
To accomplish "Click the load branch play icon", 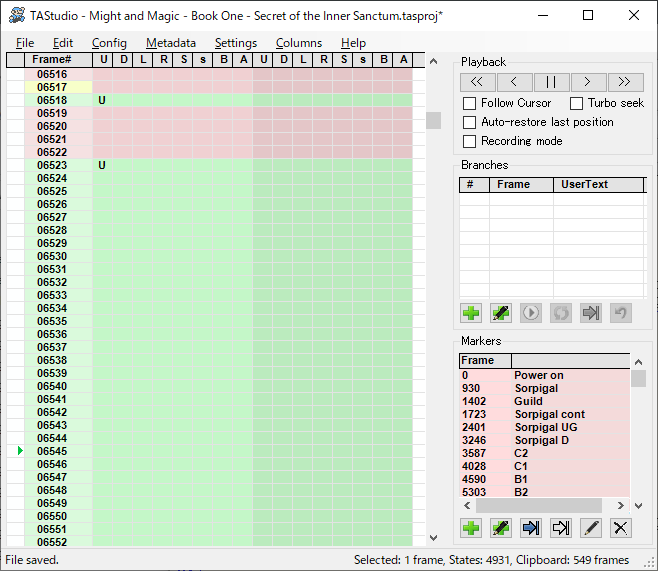I will [531, 313].
